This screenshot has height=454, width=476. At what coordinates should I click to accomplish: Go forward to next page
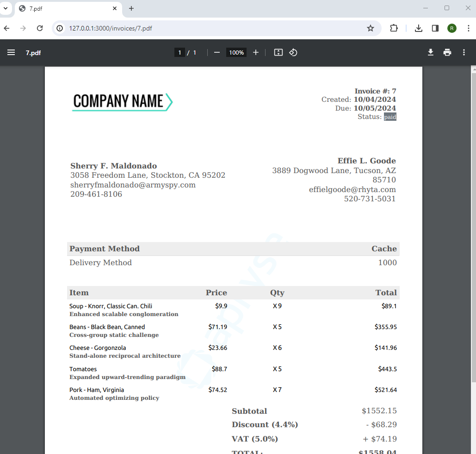(x=23, y=28)
